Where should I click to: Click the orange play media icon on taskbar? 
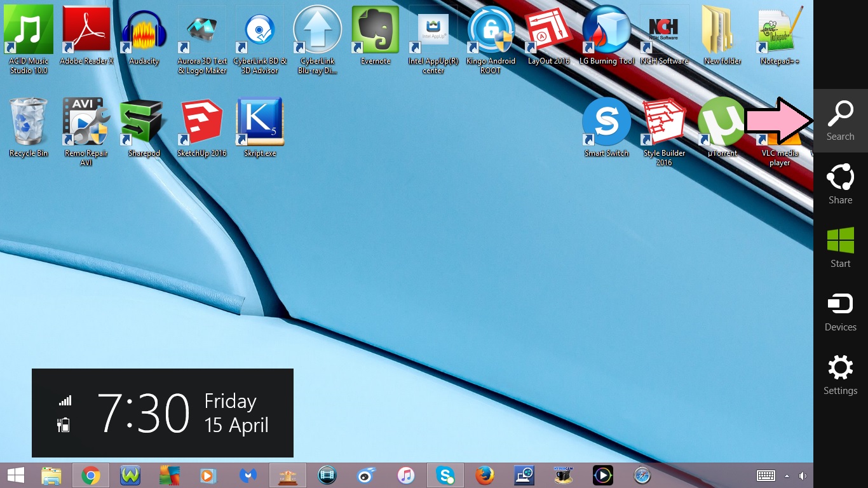pos(208,475)
